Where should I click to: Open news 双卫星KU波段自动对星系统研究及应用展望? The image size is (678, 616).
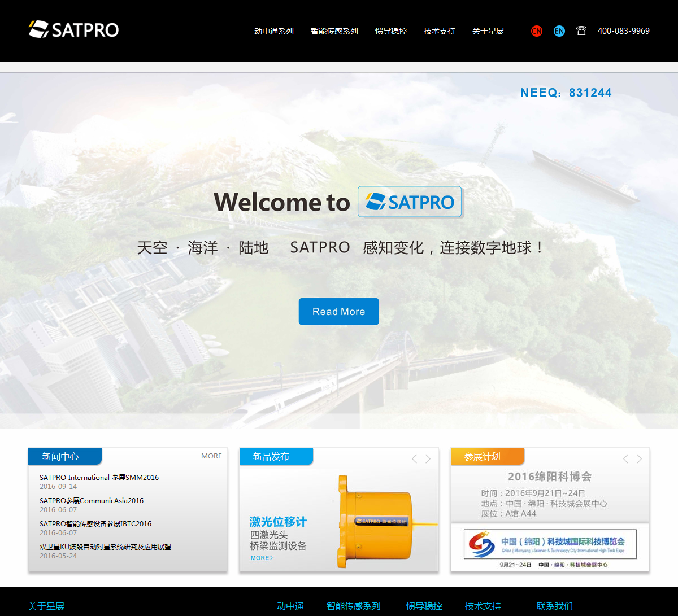coord(105,547)
